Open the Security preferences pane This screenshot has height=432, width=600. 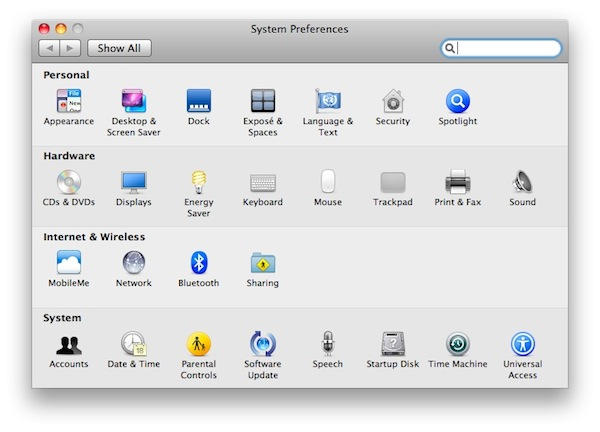(x=393, y=101)
